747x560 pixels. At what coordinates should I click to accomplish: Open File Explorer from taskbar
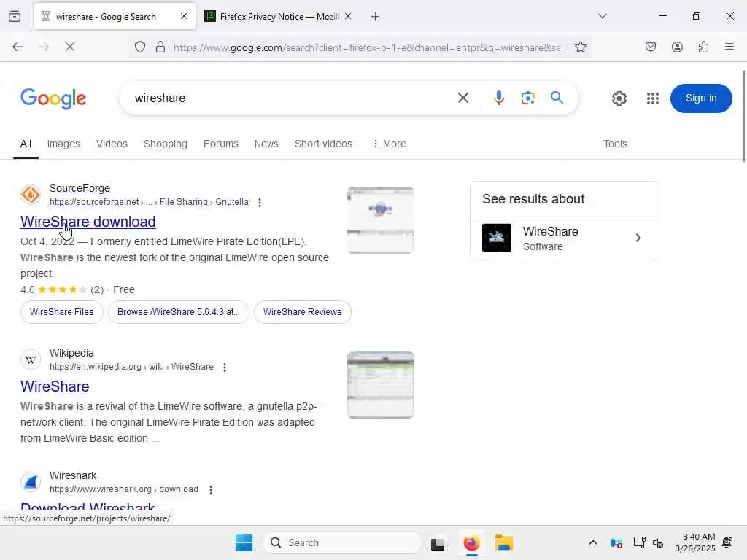503,542
